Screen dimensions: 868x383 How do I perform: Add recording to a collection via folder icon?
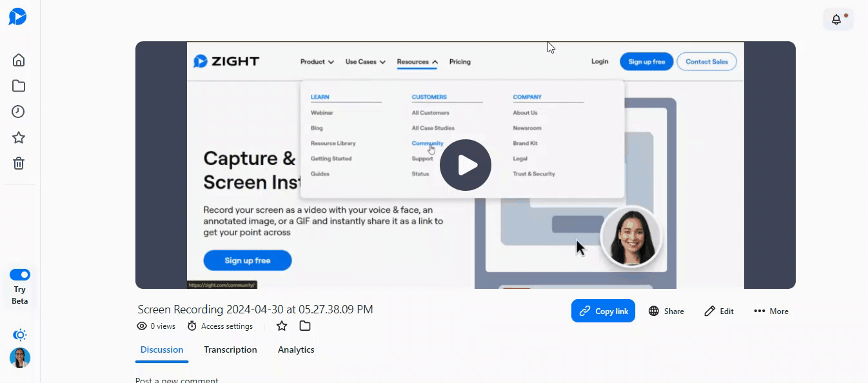point(305,326)
